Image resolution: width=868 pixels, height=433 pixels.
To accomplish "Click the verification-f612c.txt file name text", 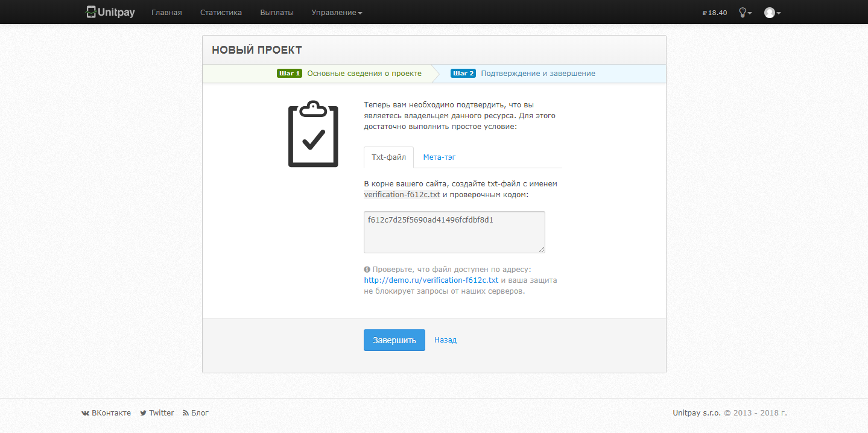I will [402, 195].
